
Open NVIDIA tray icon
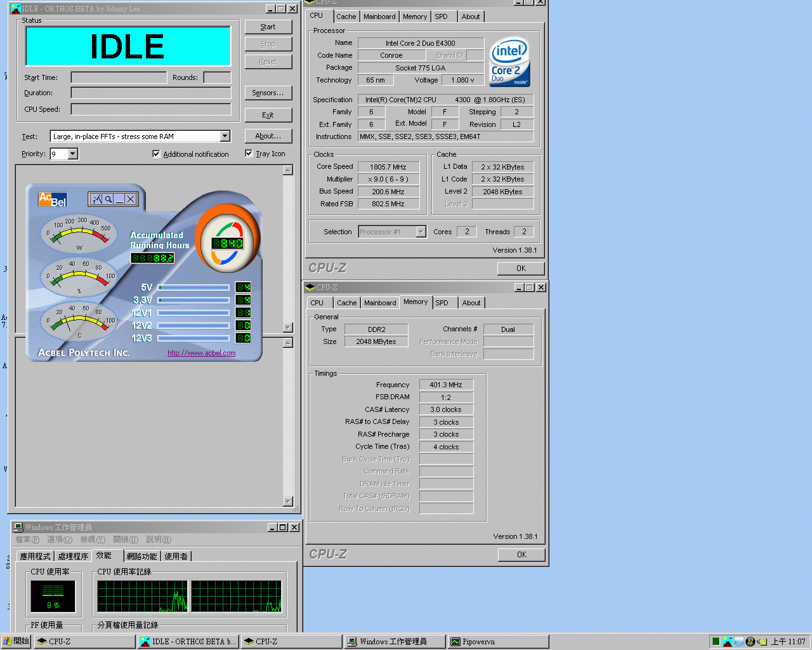(x=761, y=642)
